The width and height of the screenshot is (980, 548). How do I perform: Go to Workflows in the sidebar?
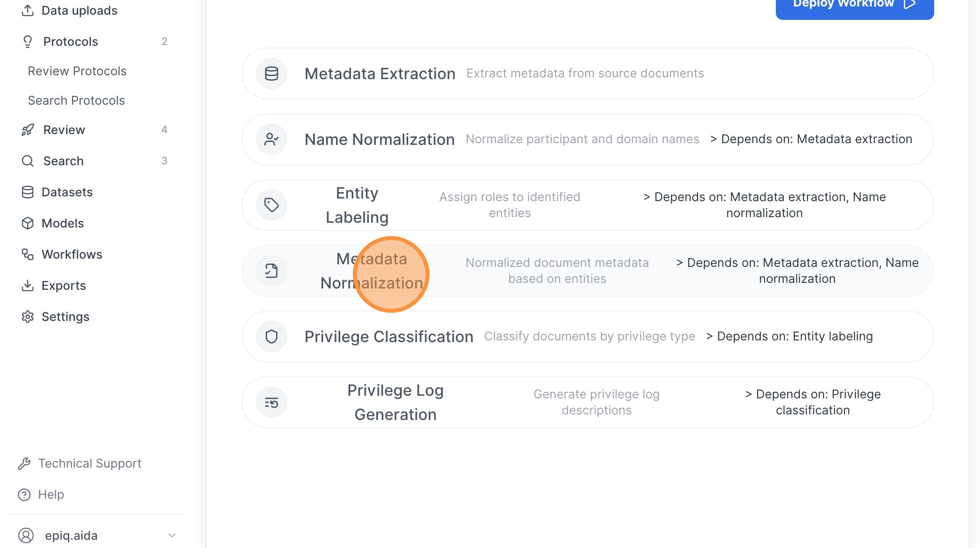click(x=72, y=254)
